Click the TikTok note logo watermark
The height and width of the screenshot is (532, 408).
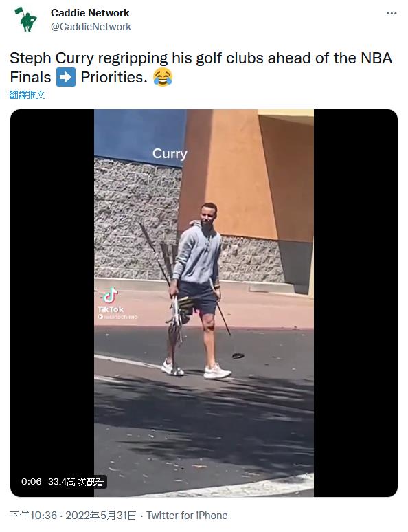(110, 295)
